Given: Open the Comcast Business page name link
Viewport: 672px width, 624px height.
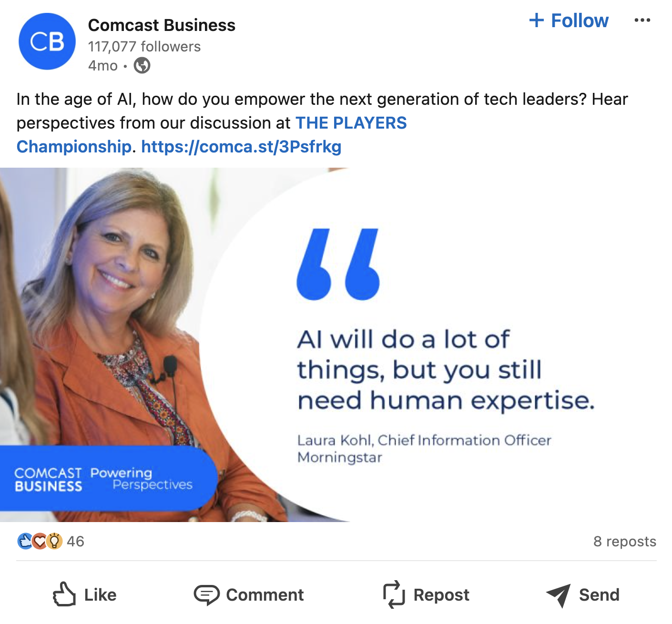Looking at the screenshot, I should pyautogui.click(x=162, y=25).
